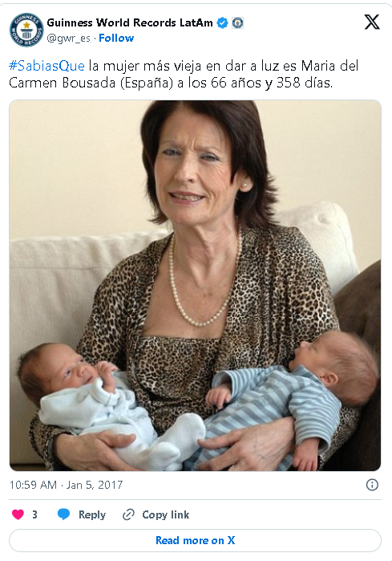
Task: Open the X logo in the corner
Action: point(372,22)
